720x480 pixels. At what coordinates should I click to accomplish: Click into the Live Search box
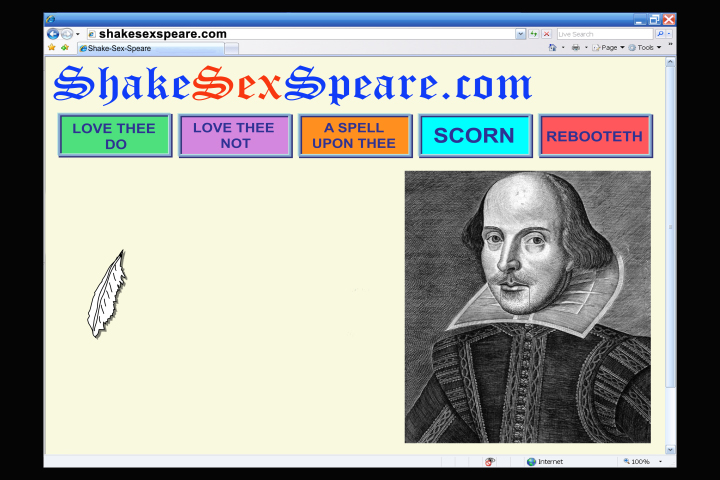[x=605, y=34]
